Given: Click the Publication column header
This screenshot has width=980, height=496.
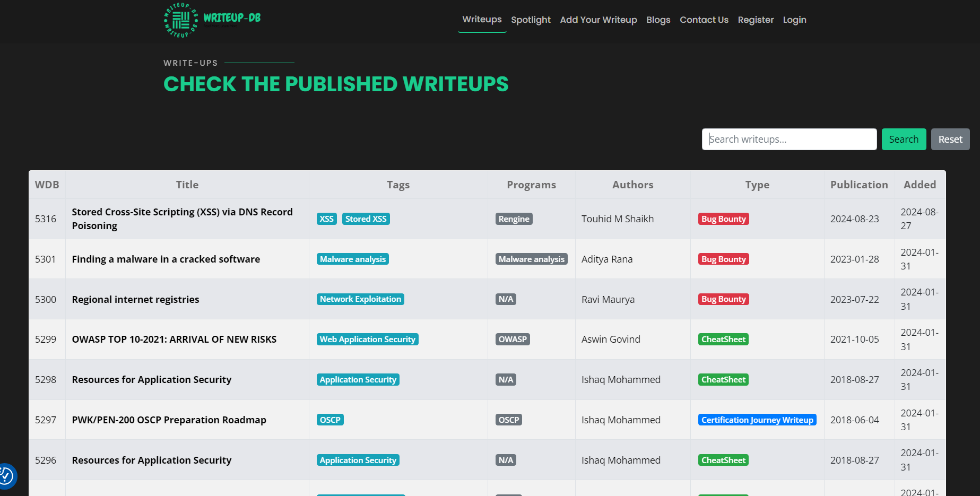Looking at the screenshot, I should tap(859, 185).
